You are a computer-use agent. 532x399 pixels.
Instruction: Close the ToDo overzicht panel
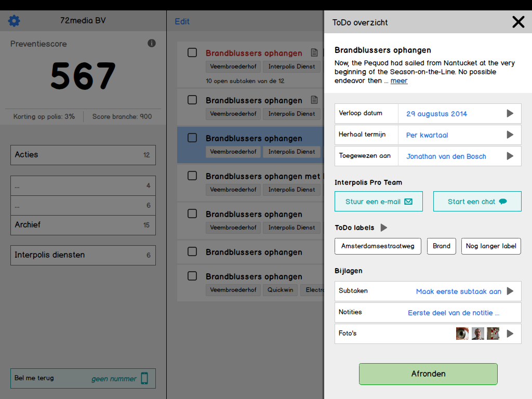point(518,22)
